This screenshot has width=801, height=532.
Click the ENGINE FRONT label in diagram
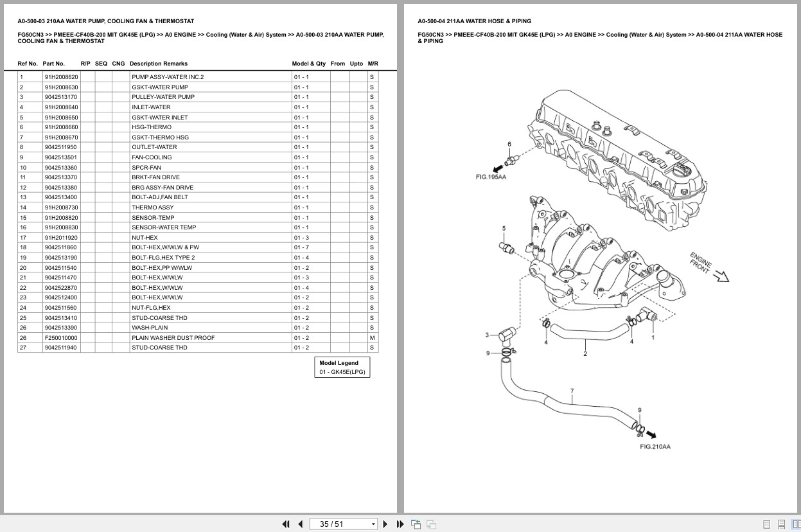tap(700, 263)
